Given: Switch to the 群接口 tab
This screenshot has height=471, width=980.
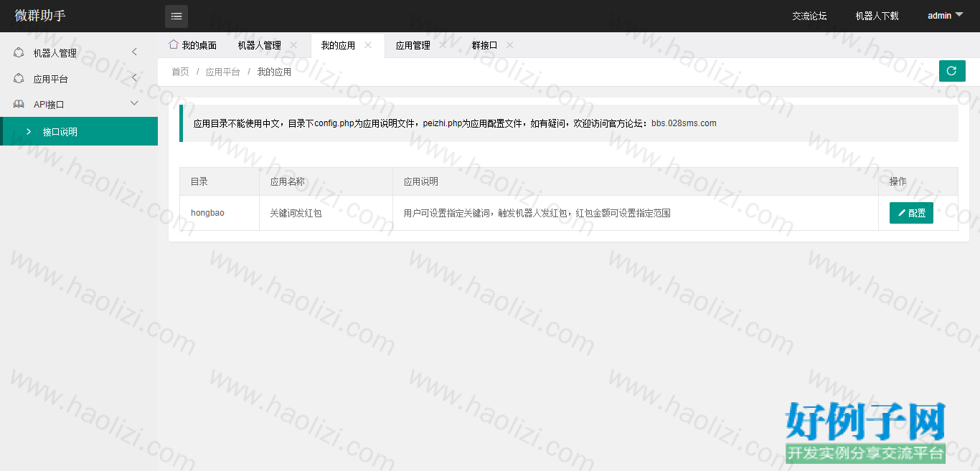Looking at the screenshot, I should pos(493,45).
